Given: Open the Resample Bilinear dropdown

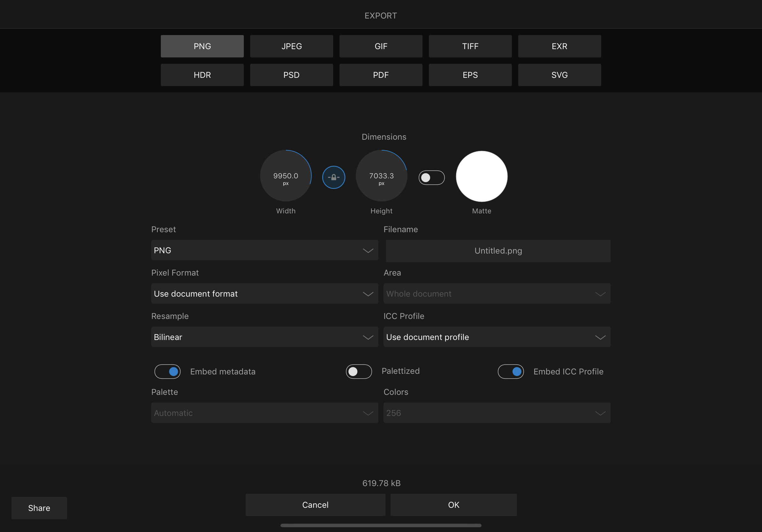Looking at the screenshot, I should coord(265,337).
